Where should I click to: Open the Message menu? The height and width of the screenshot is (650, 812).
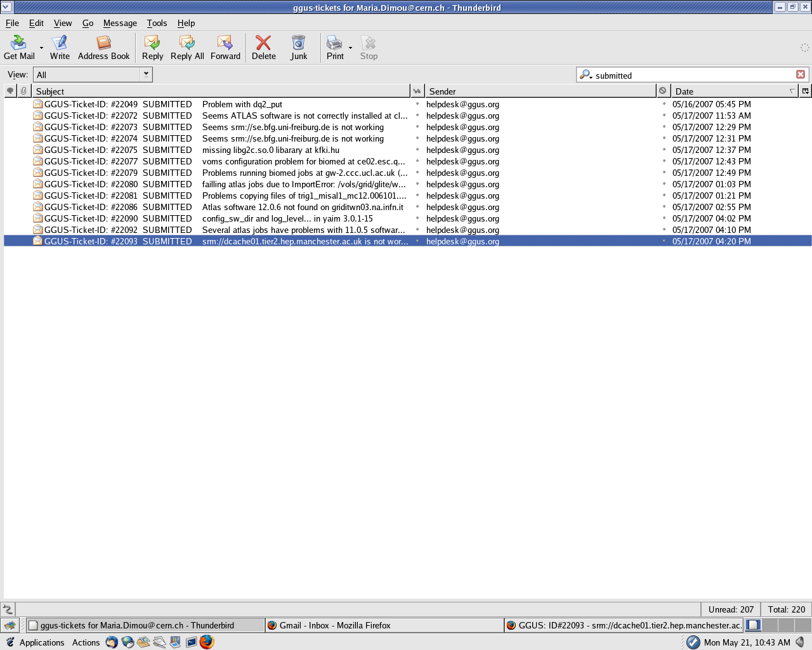(120, 23)
